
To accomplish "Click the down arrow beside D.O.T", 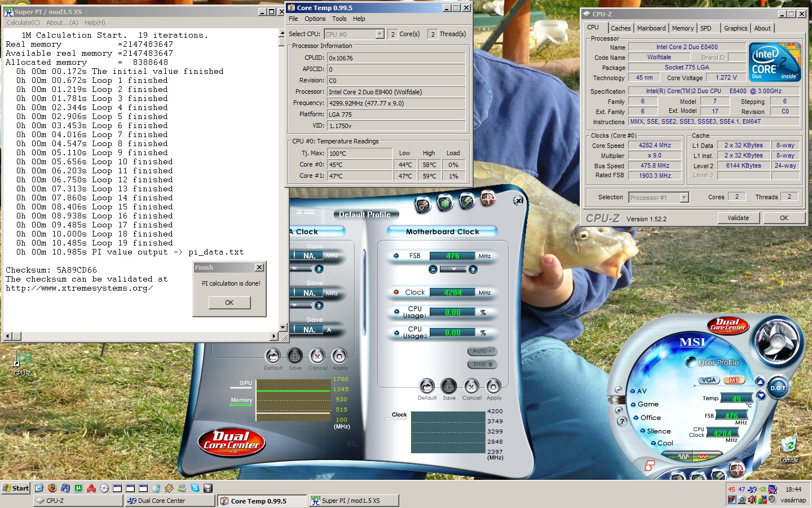I will pyautogui.click(x=761, y=395).
